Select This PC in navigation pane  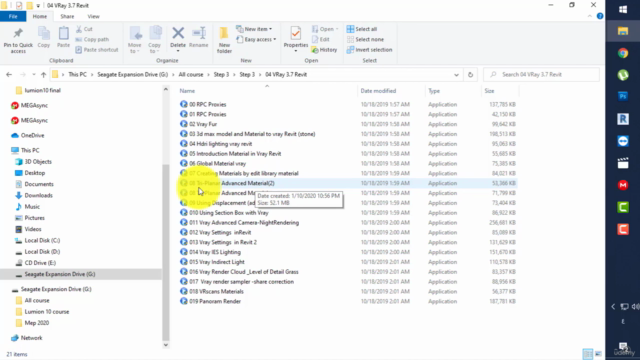(x=30, y=150)
